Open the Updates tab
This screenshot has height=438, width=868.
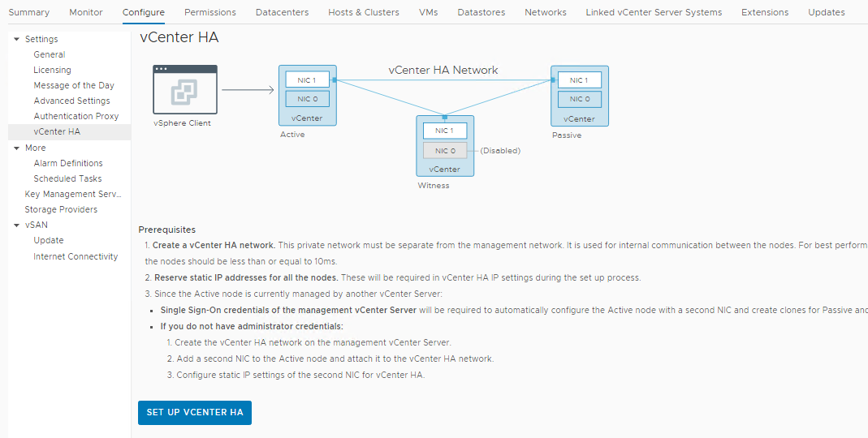click(x=826, y=12)
